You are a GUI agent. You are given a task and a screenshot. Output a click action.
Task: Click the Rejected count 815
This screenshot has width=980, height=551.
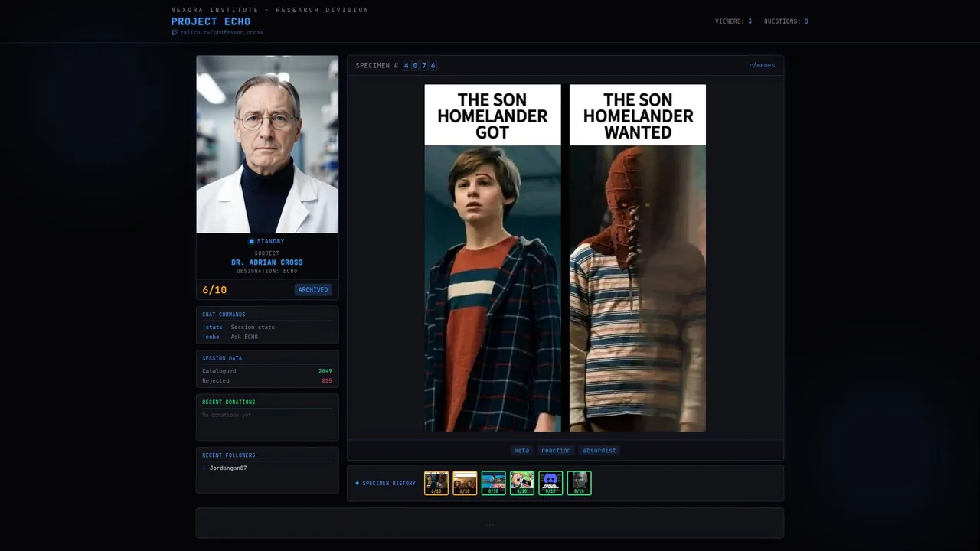tap(327, 381)
